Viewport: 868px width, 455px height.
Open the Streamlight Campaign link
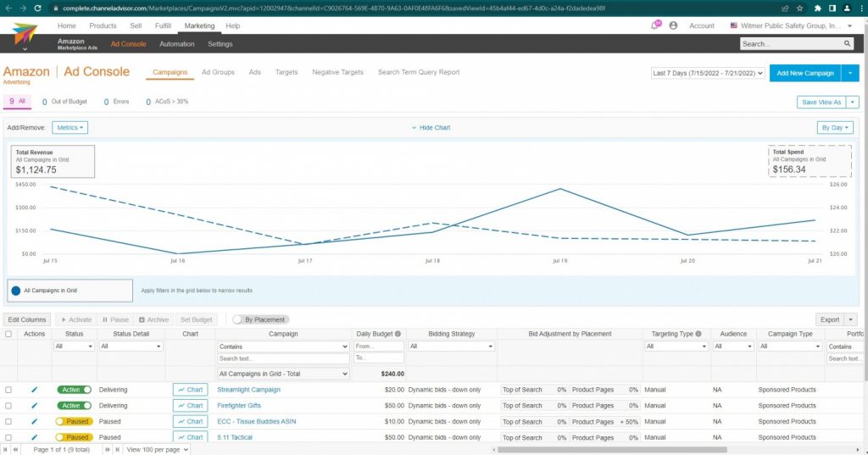click(x=248, y=390)
